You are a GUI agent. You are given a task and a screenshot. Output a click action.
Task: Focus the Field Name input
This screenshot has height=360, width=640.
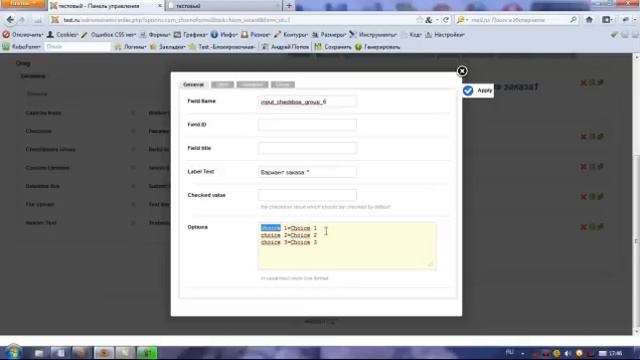[x=307, y=102]
